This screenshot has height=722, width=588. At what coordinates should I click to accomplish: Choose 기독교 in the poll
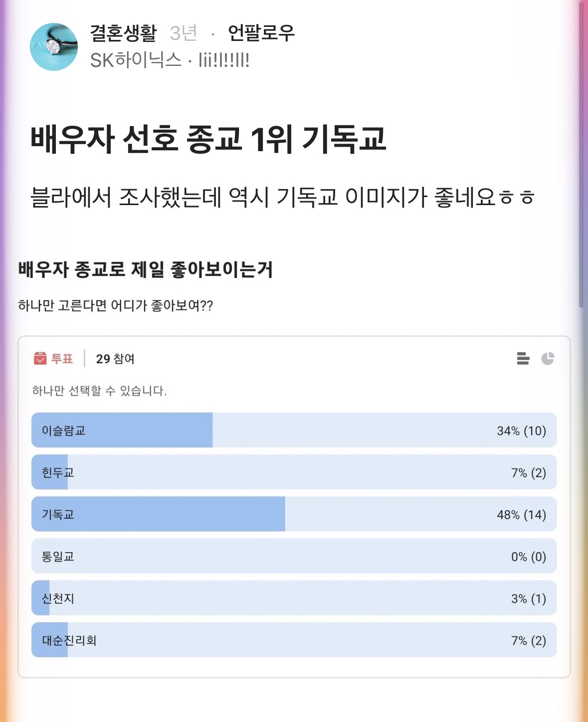coord(294,514)
